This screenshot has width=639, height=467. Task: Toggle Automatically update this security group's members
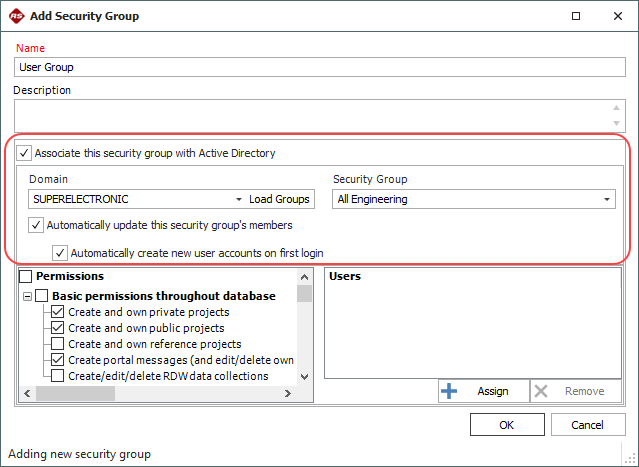[37, 225]
